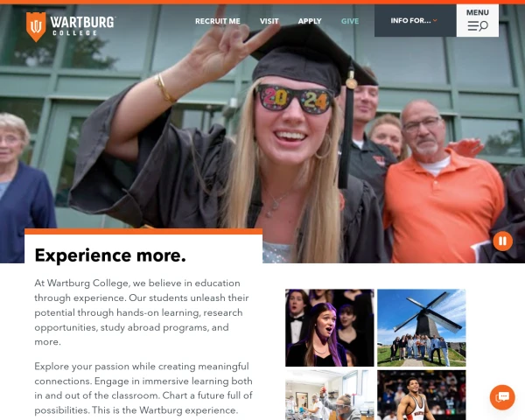Select APPLY in the top navigation
The image size is (525, 420).
pyautogui.click(x=310, y=21)
